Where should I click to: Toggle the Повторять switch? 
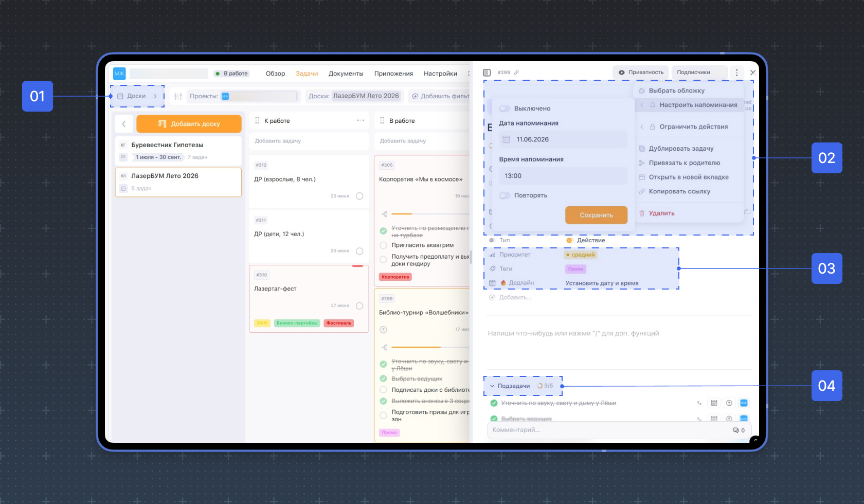505,195
